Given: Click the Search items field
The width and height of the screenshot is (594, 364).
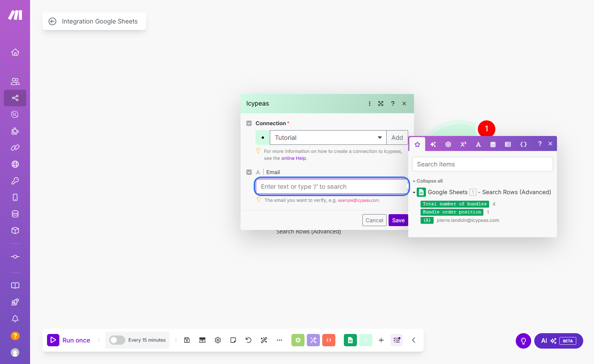Looking at the screenshot, I should 482,164.
